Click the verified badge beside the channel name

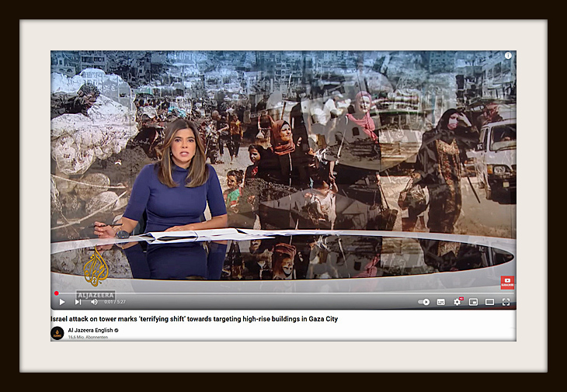coord(117,330)
